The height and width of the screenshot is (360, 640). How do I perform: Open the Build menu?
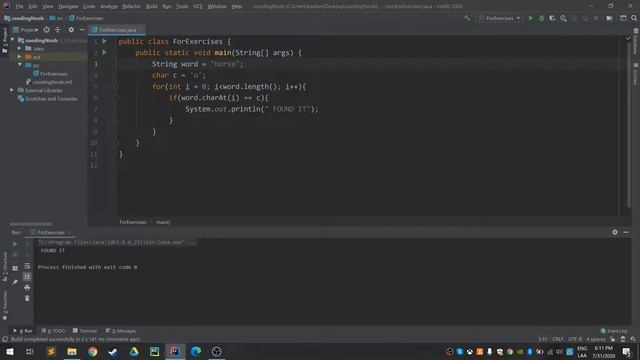(151, 6)
